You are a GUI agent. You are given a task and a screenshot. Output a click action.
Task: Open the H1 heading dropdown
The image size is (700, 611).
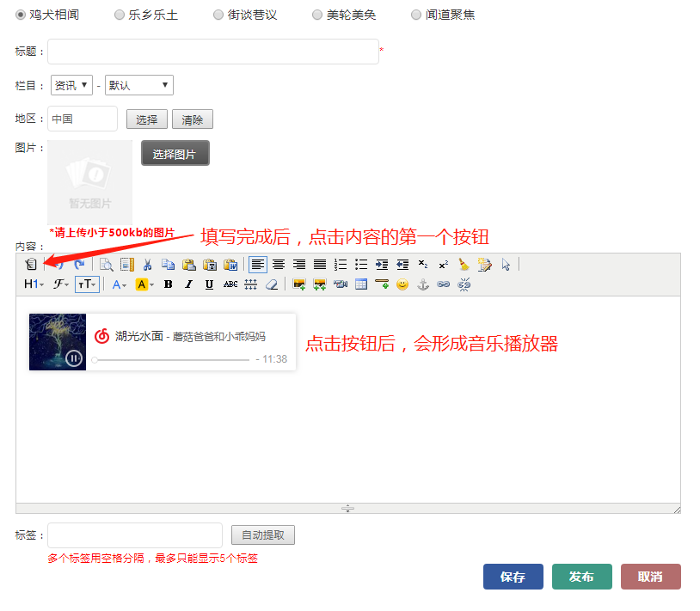34,284
